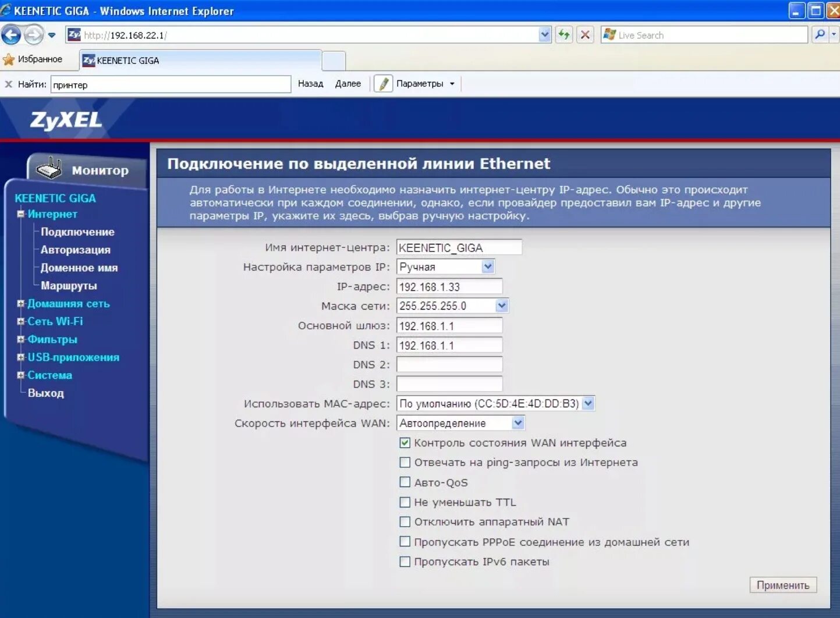
Task: Open the Маршруты menu item
Action: click(69, 286)
